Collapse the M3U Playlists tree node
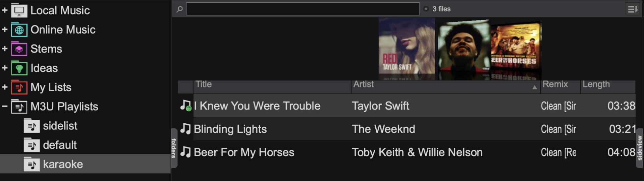Screen dimensions: 644x181 click(5, 107)
